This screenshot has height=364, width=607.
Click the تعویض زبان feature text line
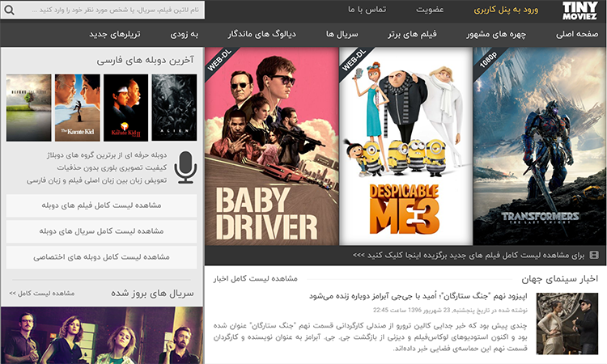click(x=97, y=180)
